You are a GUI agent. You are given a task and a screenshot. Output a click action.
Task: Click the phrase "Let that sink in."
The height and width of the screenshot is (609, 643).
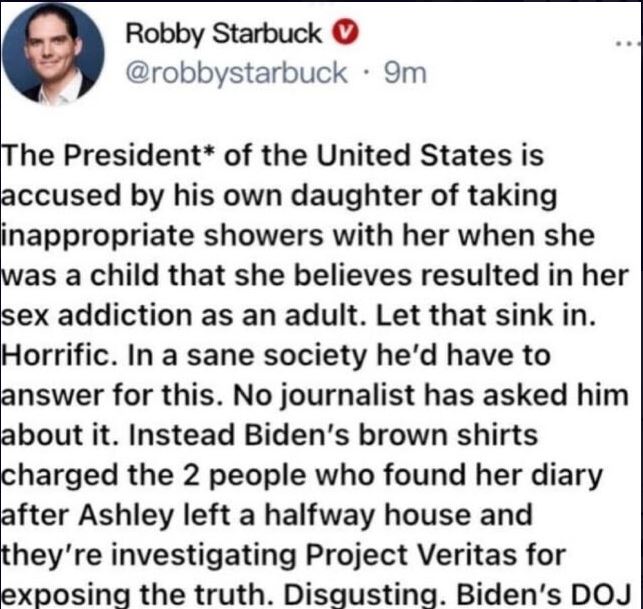[x=485, y=316]
